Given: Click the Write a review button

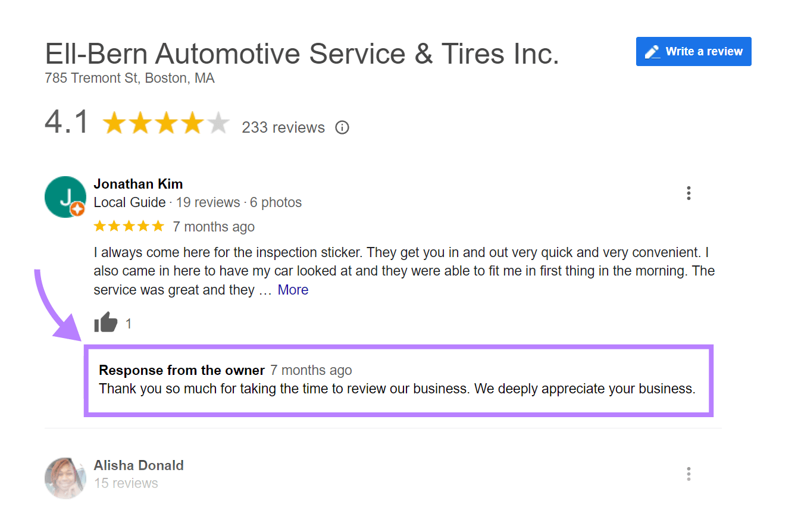Looking at the screenshot, I should click(x=693, y=52).
